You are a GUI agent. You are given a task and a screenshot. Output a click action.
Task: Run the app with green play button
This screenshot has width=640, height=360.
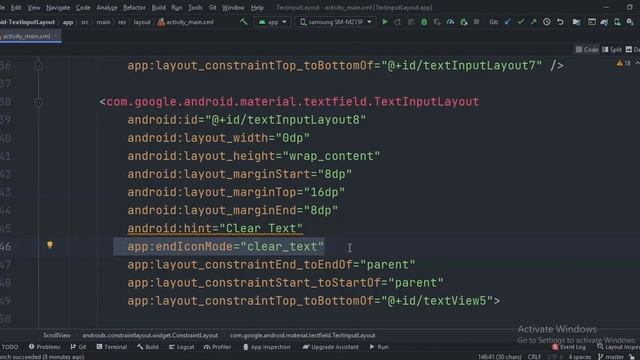coord(384,22)
